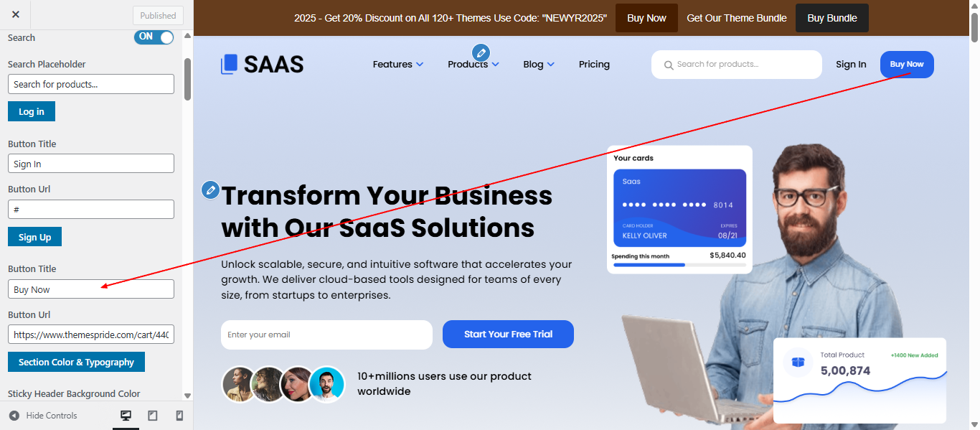Viewport: 980px width, 430px height.
Task: Click the magnifier icon in product search
Action: pyautogui.click(x=669, y=65)
